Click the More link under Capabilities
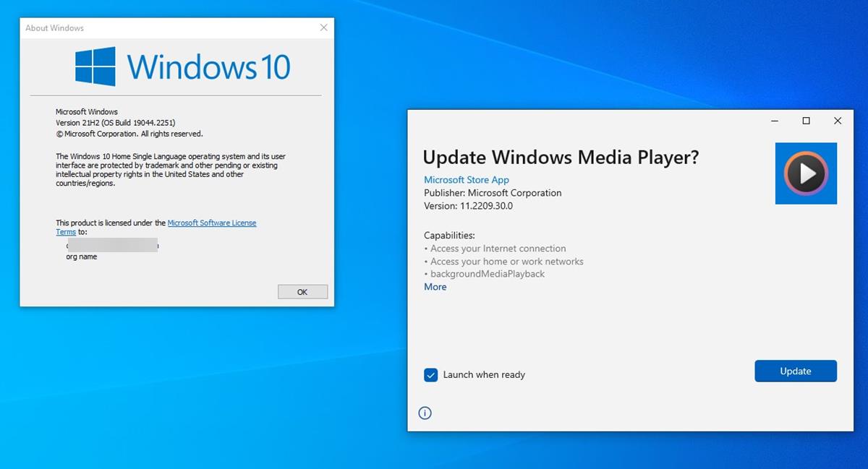Screen dimensions: 868x469 (x=435, y=287)
